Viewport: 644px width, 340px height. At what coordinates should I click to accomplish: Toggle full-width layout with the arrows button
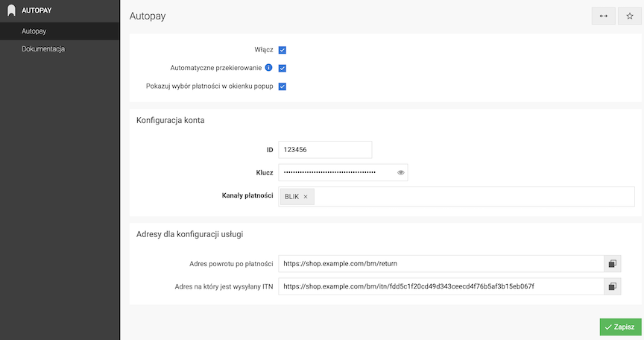point(603,16)
